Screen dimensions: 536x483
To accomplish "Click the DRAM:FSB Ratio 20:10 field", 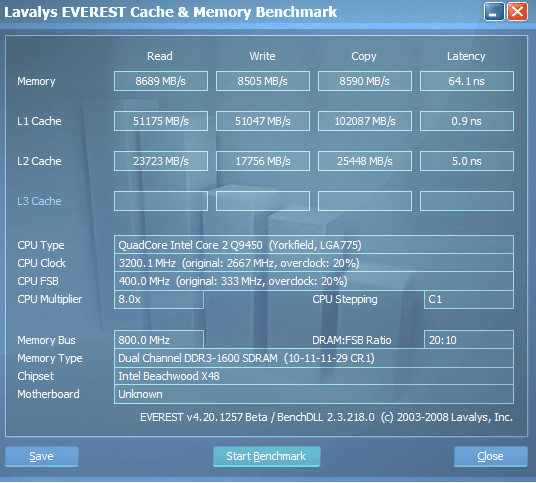I will (x=469, y=340).
